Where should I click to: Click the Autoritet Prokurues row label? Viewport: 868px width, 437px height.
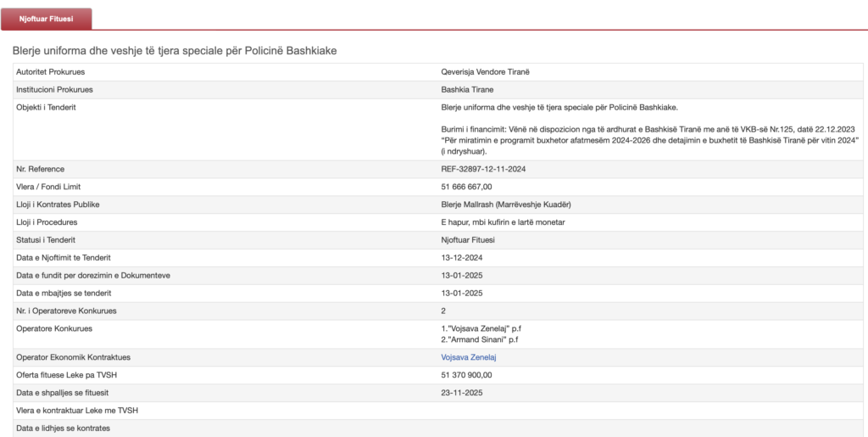tap(51, 72)
